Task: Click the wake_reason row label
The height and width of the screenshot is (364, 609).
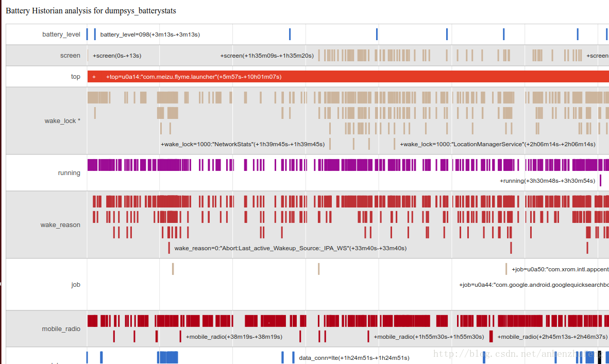Action: tap(60, 224)
